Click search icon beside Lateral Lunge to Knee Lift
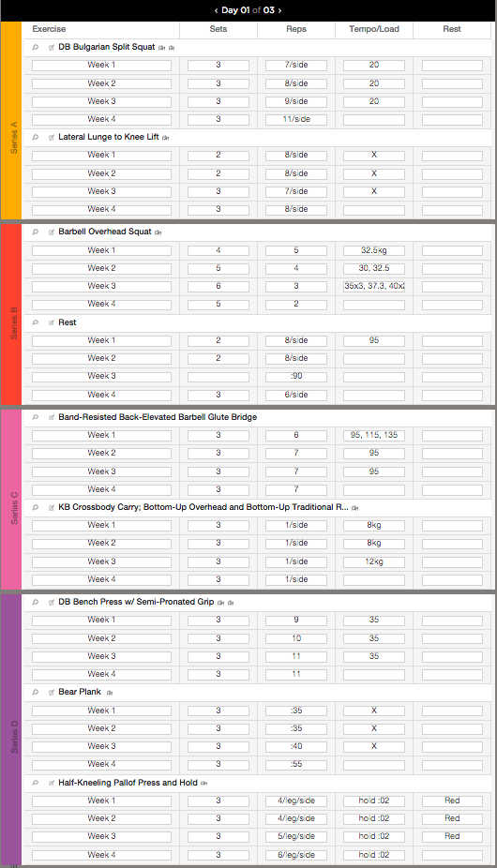 point(36,137)
